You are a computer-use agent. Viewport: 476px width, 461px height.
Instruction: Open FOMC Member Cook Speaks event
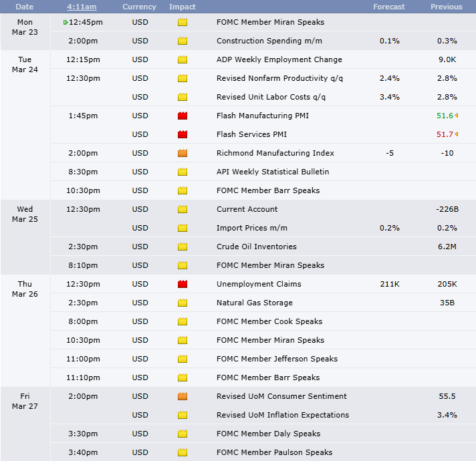tap(269, 321)
